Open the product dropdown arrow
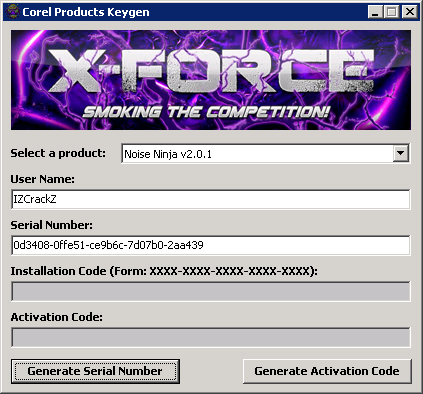This screenshot has width=423, height=394. tap(400, 154)
